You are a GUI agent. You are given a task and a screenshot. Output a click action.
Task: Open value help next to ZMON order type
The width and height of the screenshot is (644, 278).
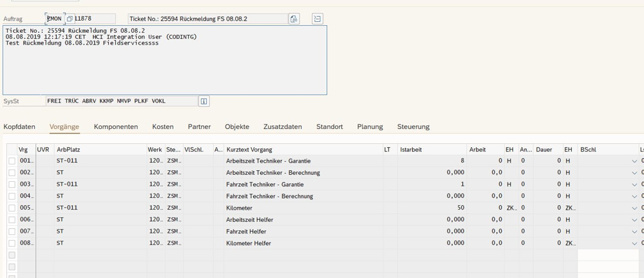pyautogui.click(x=70, y=19)
